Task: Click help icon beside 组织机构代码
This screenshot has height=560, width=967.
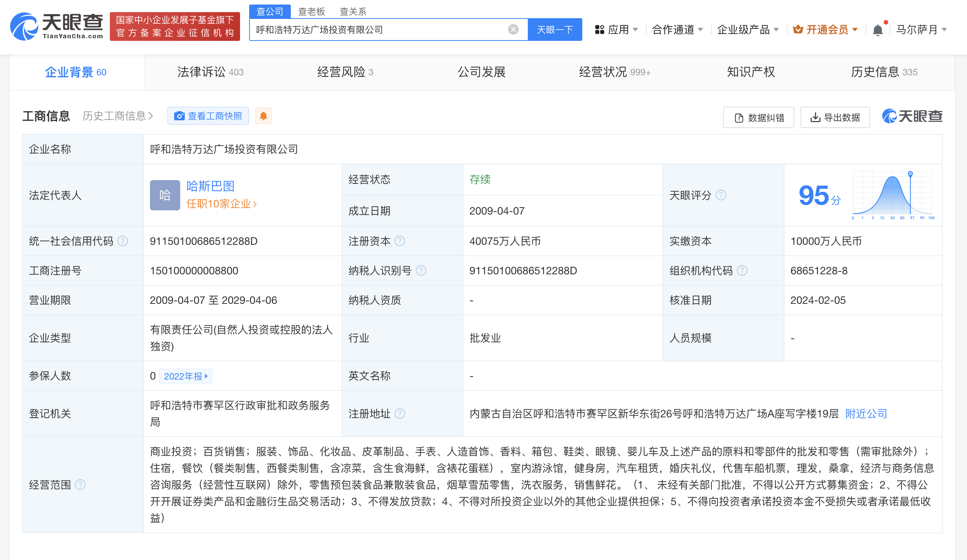Action: tap(742, 271)
